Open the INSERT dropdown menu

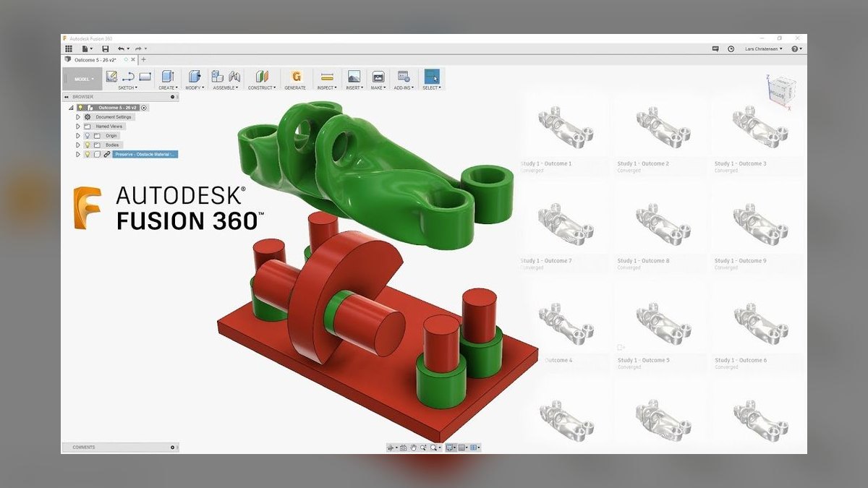click(354, 87)
